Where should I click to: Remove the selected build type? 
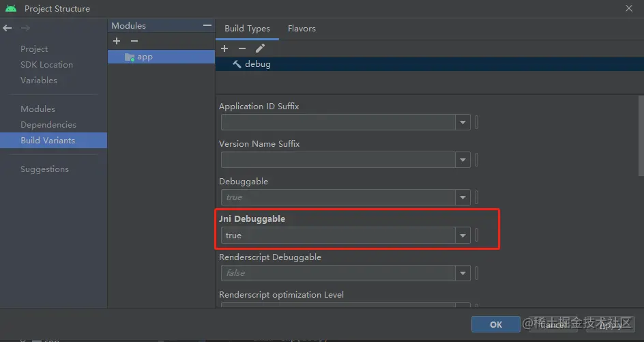[242, 48]
